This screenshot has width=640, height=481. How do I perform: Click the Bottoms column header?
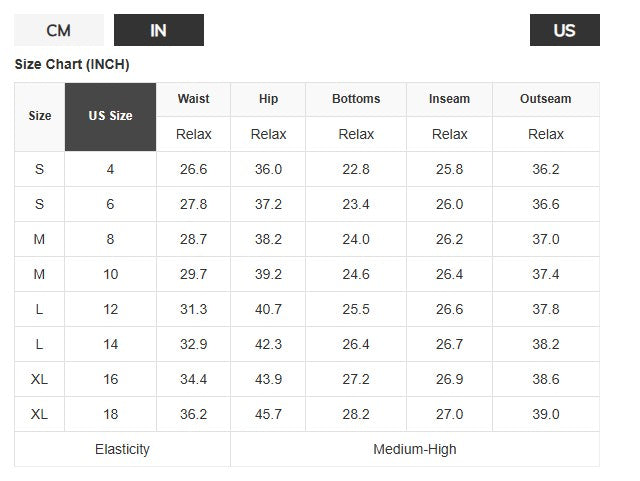[356, 99]
